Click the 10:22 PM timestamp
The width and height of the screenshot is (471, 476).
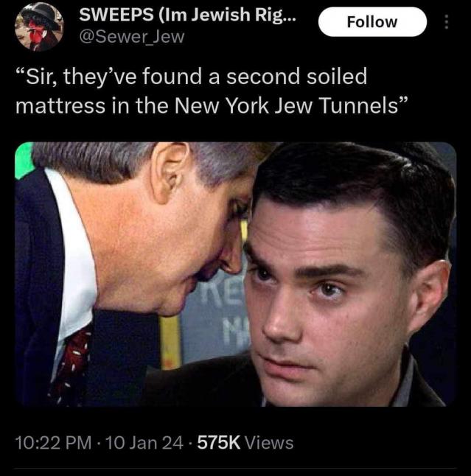click(53, 443)
